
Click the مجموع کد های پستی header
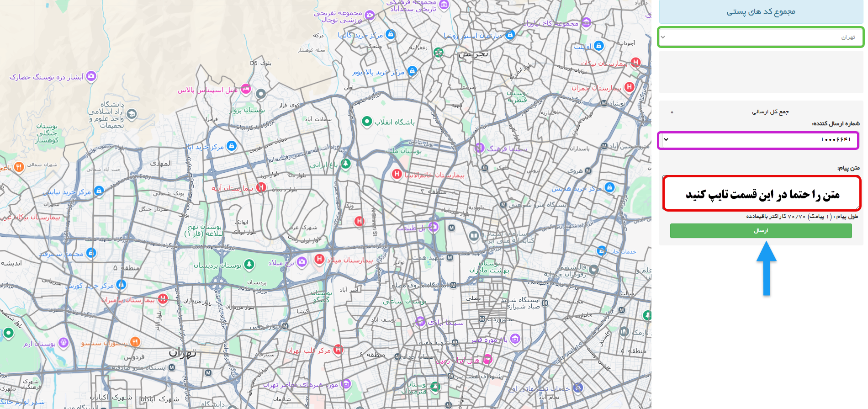761,12
